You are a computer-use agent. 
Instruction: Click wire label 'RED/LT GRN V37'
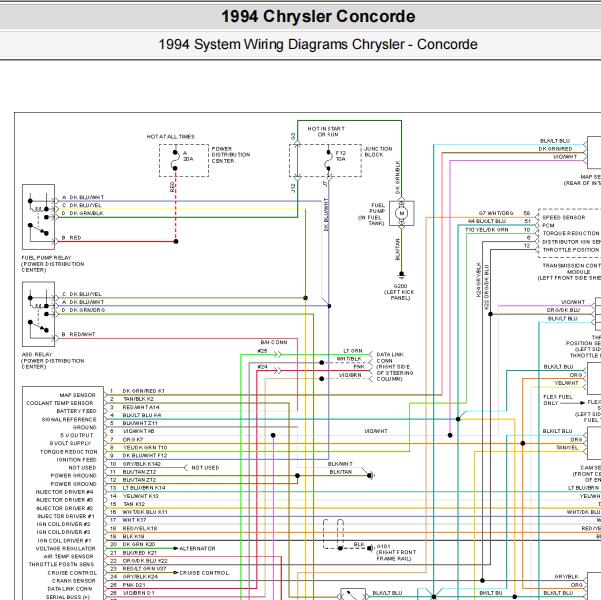[x=144, y=569]
